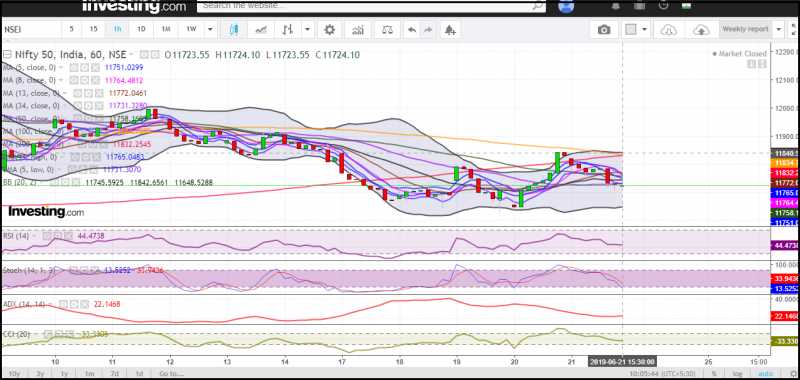The width and height of the screenshot is (800, 380).
Task: Set the range to 10y
Action: (15, 374)
